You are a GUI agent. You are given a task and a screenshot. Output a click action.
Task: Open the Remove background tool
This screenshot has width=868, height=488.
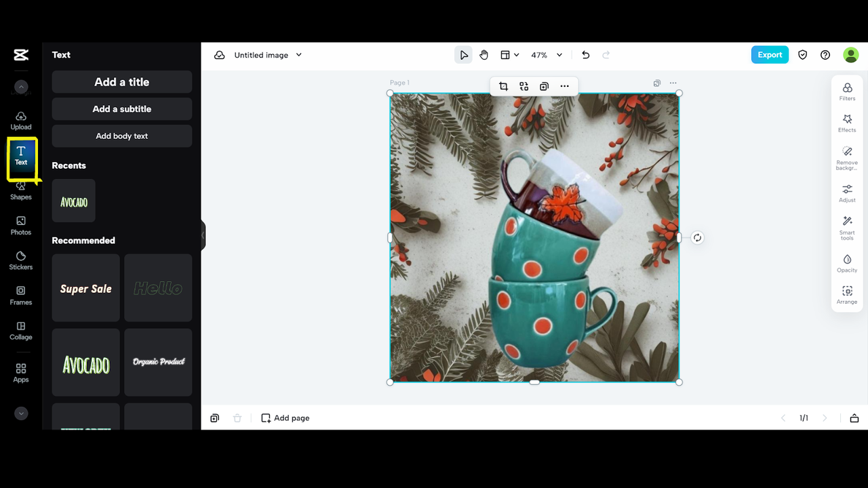point(847,159)
